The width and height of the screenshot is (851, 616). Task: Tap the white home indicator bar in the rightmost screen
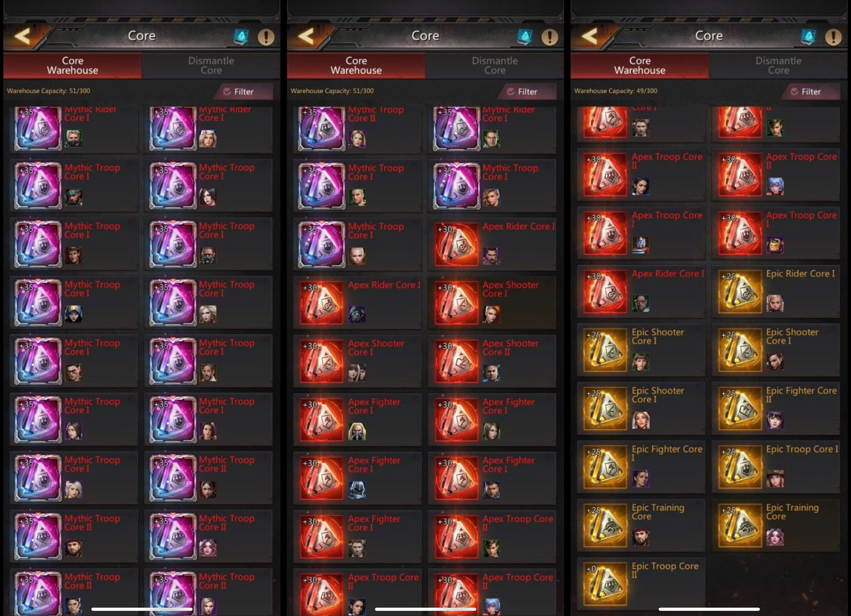point(709,609)
